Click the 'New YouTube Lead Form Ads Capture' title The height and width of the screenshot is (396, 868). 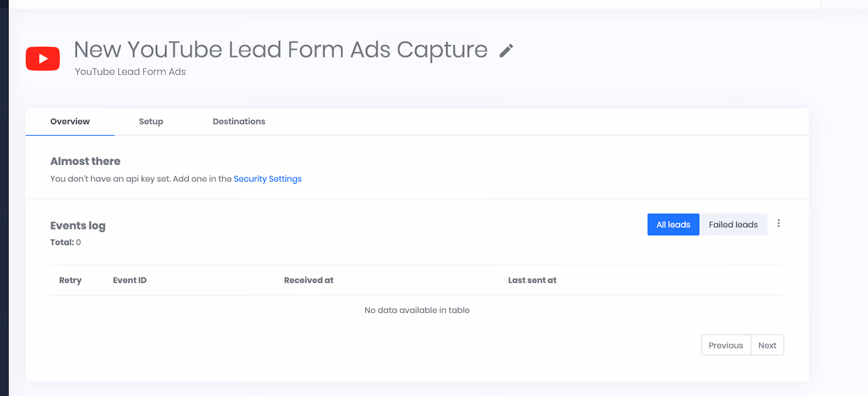281,50
